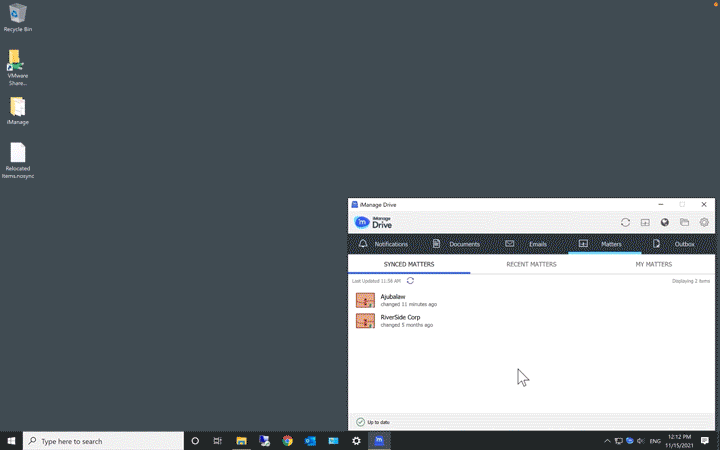Image resolution: width=720 pixels, height=450 pixels.
Task: Open iManage Drive settings gear
Action: tap(704, 222)
